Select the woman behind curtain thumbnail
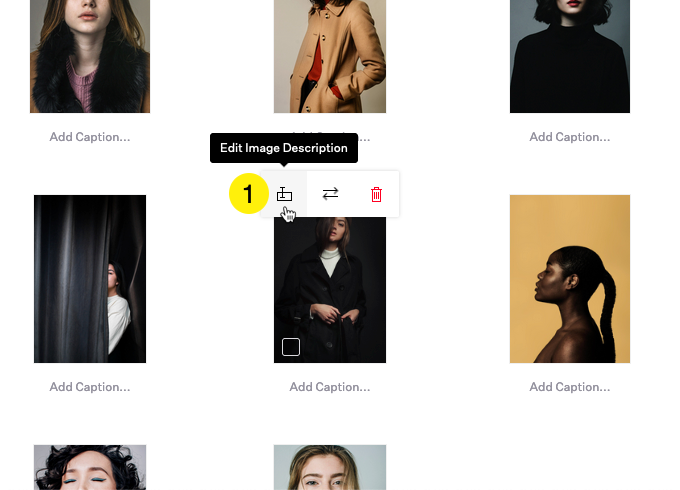 (90, 279)
